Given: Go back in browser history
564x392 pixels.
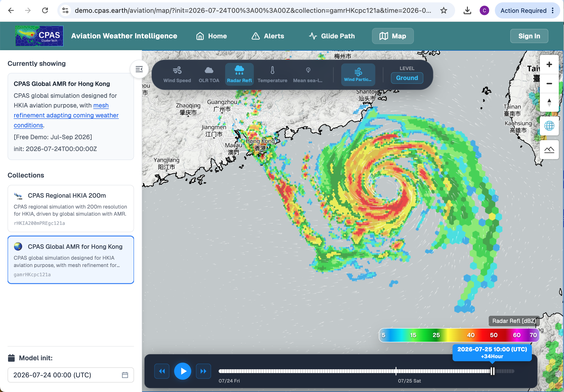Looking at the screenshot, I should (x=11, y=11).
